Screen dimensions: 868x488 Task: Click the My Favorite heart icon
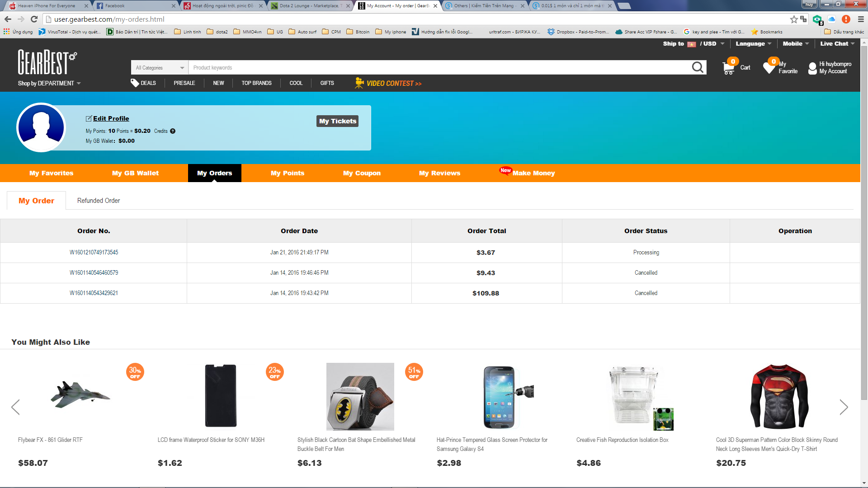769,68
